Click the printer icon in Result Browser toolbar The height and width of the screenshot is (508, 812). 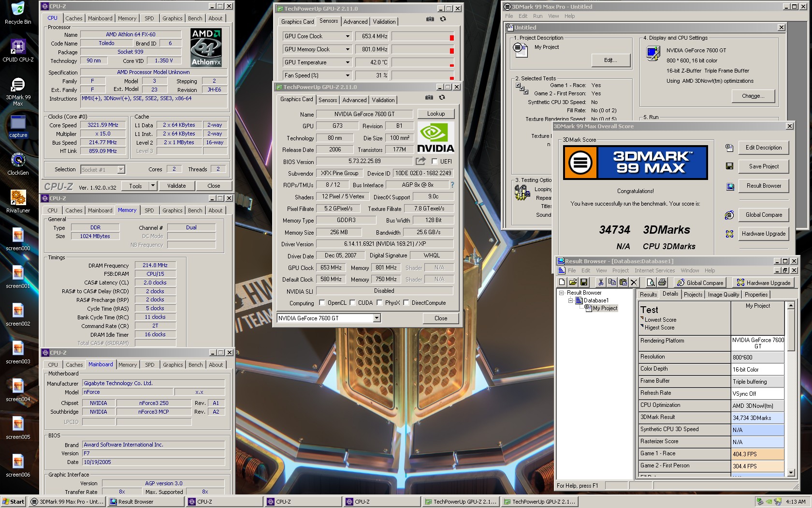[x=662, y=283]
